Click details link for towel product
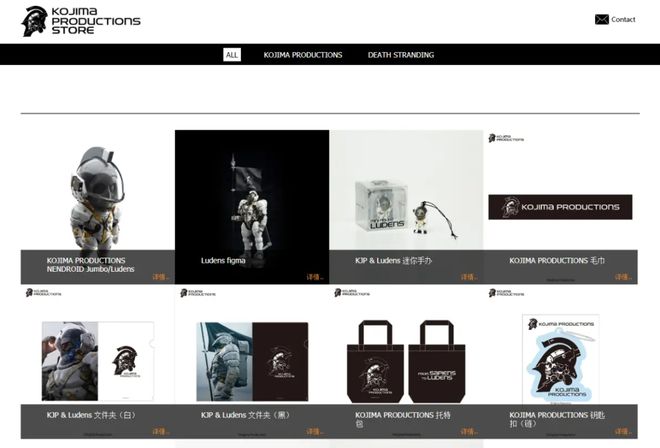Viewport: 660px width, 448px height. [x=623, y=277]
